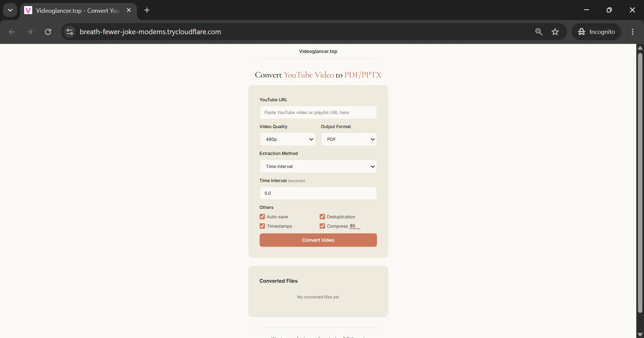The width and height of the screenshot is (644, 338).
Task: Expand the Extraction Method dropdown
Action: (x=318, y=166)
